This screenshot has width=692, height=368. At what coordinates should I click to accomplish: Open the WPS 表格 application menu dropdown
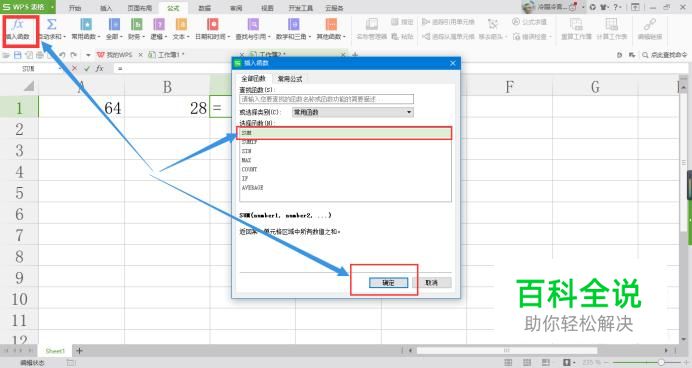[53, 7]
